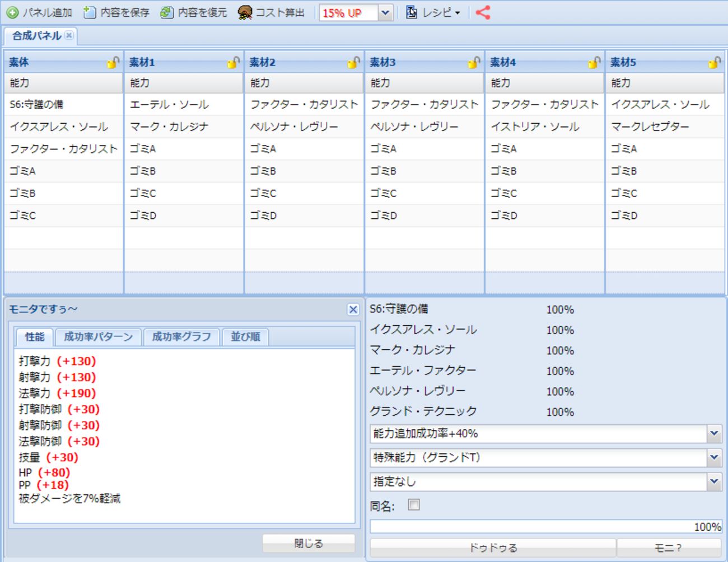Click the 100% success rate progress bar
728x562 pixels.
pos(545,527)
